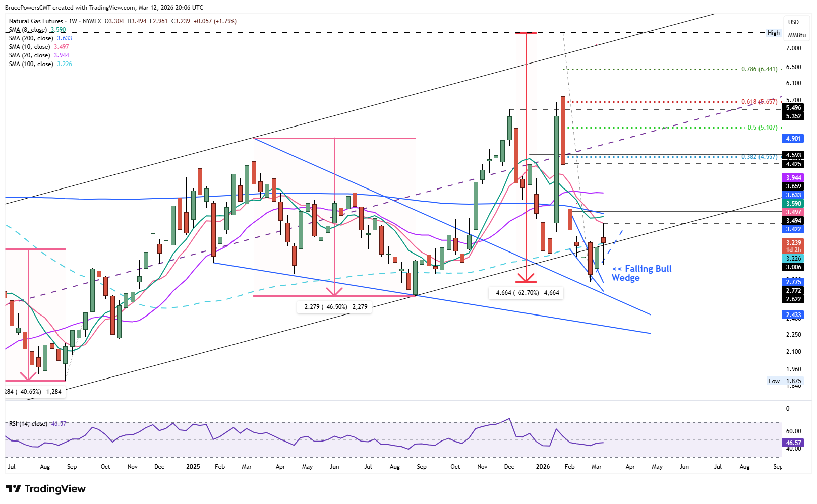
Task: Click the cyan 3.226 price scale tag
Action: tap(793, 259)
